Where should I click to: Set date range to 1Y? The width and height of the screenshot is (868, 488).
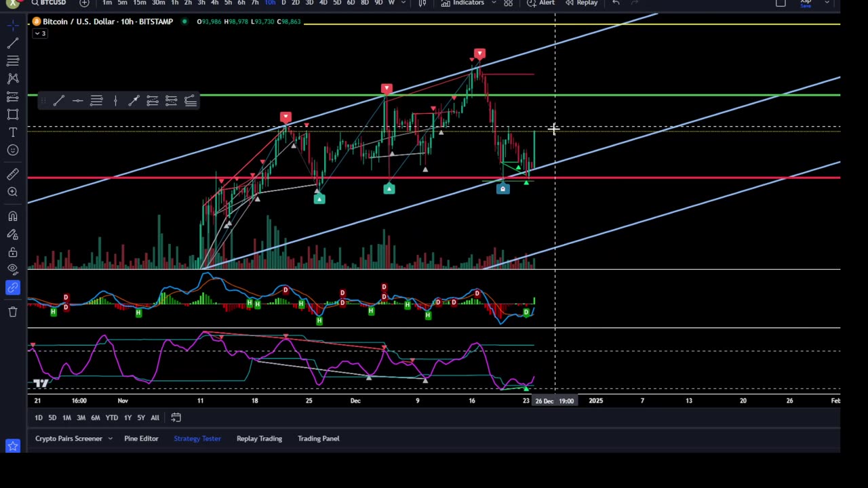(x=127, y=418)
